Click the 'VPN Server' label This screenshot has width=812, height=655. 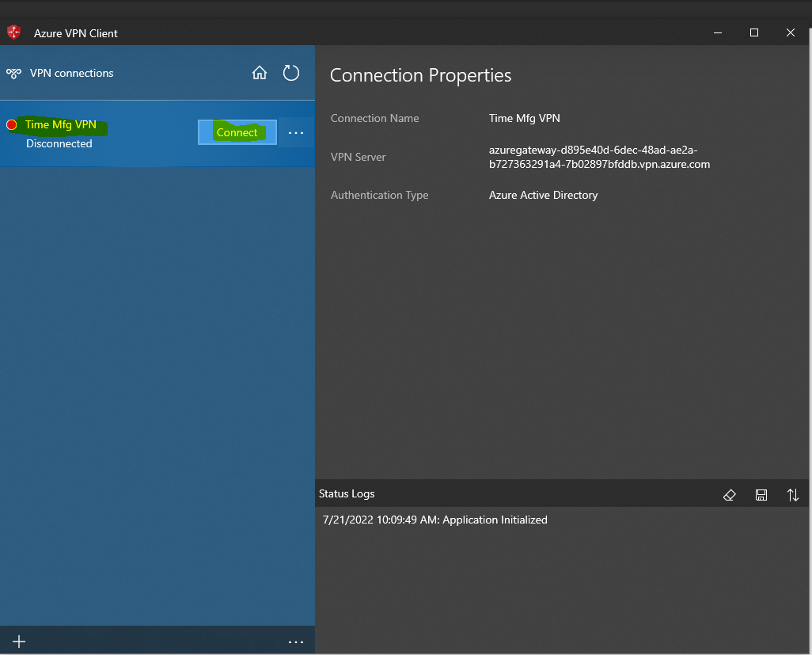pyautogui.click(x=358, y=157)
